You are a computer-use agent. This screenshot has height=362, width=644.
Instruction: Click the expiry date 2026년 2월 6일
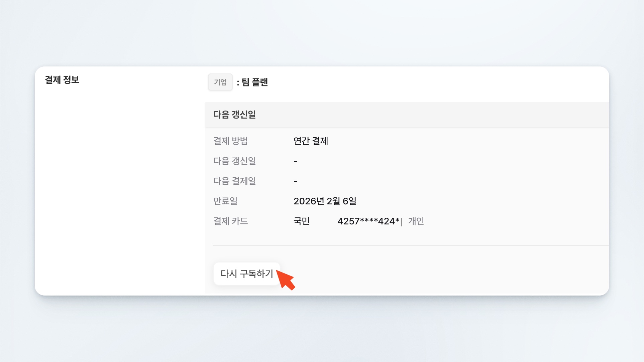[x=325, y=201]
